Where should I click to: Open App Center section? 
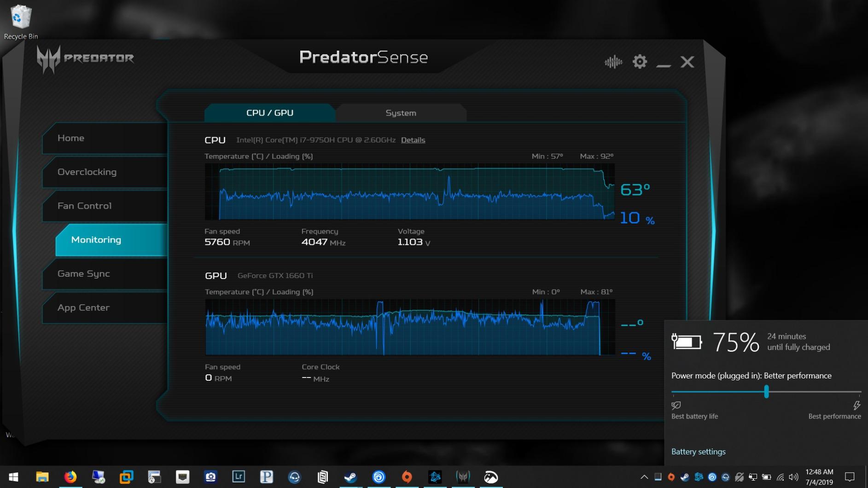click(105, 308)
